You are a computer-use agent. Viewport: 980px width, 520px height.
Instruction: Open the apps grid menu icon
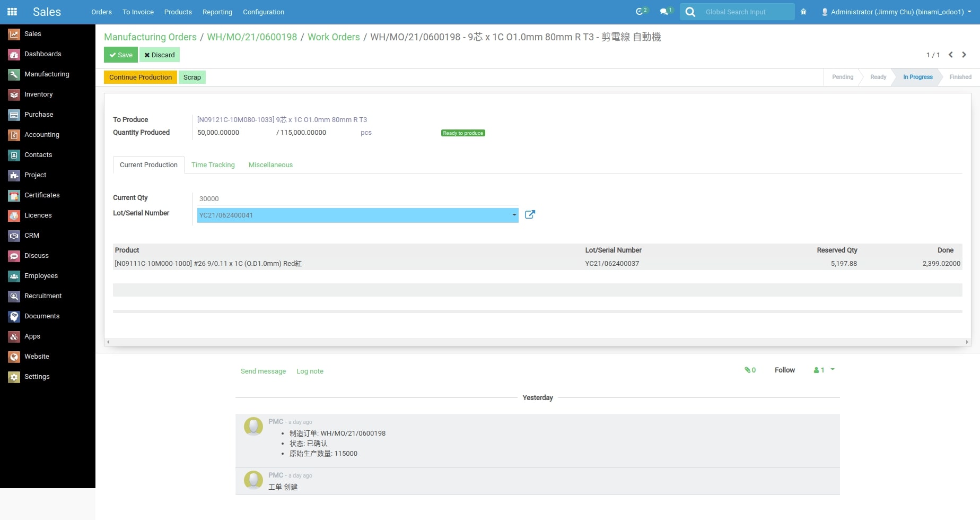tap(12, 12)
